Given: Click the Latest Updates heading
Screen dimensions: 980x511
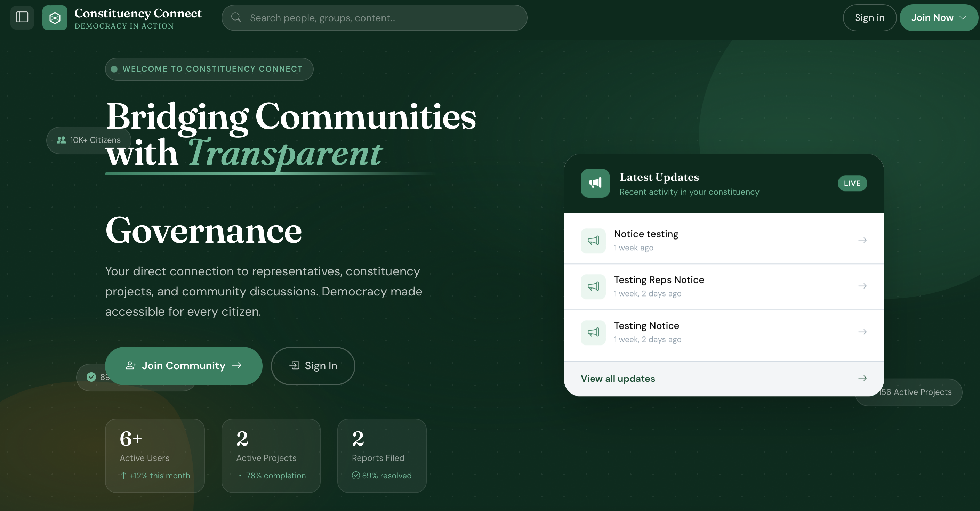Looking at the screenshot, I should 659,177.
